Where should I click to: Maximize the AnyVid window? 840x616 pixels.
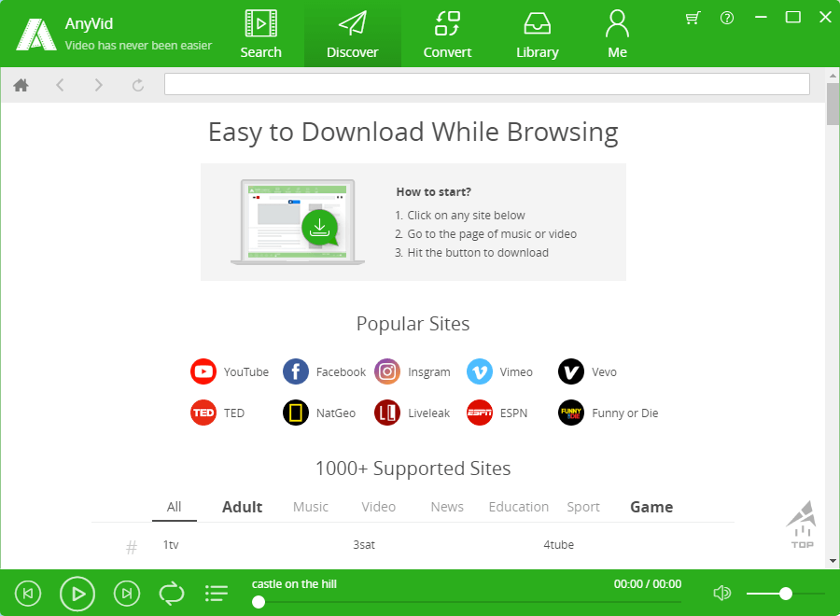[x=792, y=18]
